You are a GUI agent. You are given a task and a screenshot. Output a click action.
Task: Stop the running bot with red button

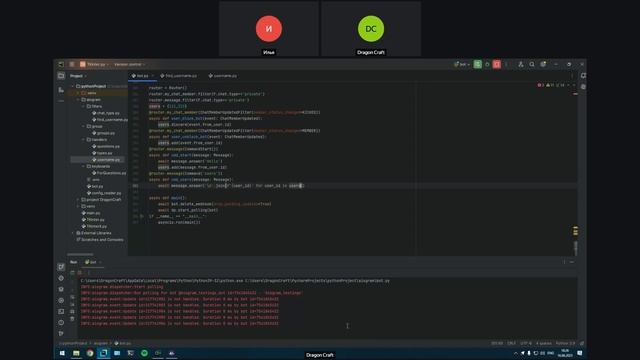497,64
